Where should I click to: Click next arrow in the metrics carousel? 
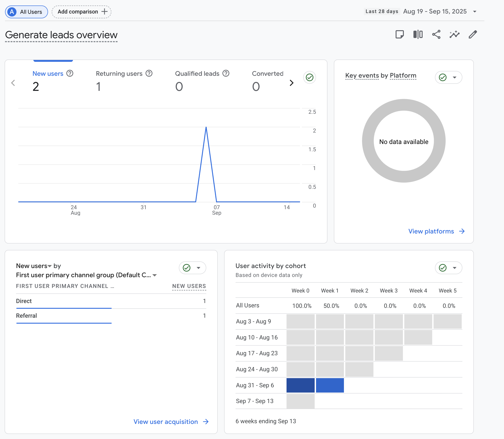tap(291, 83)
